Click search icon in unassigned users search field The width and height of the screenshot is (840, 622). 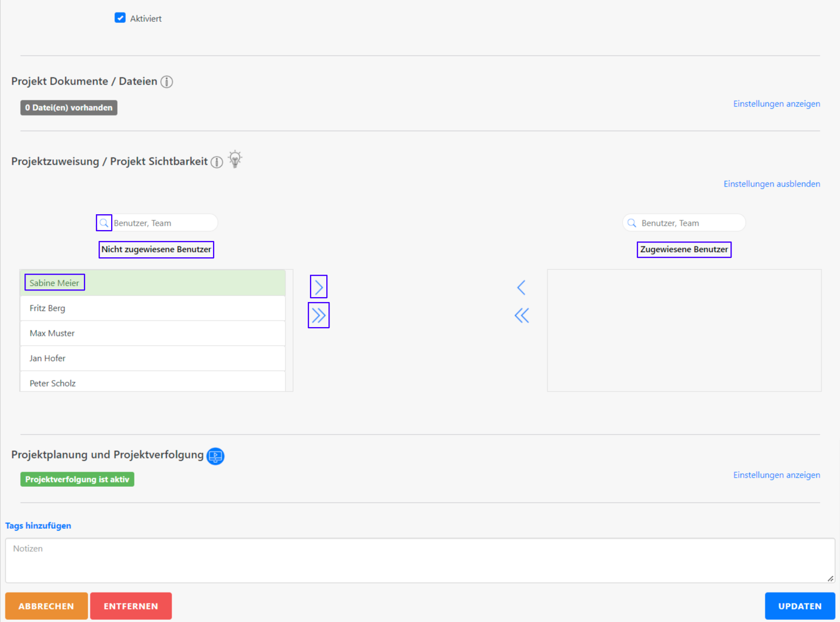[104, 223]
